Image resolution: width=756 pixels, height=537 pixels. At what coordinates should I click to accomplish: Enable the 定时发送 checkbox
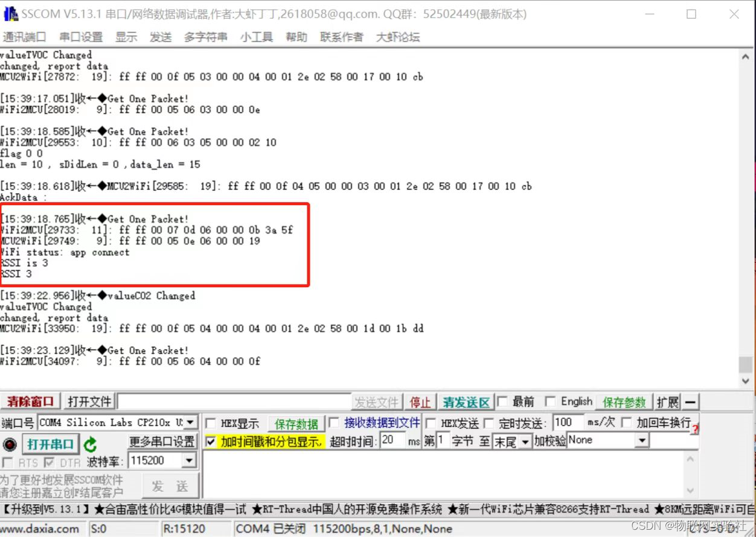489,423
